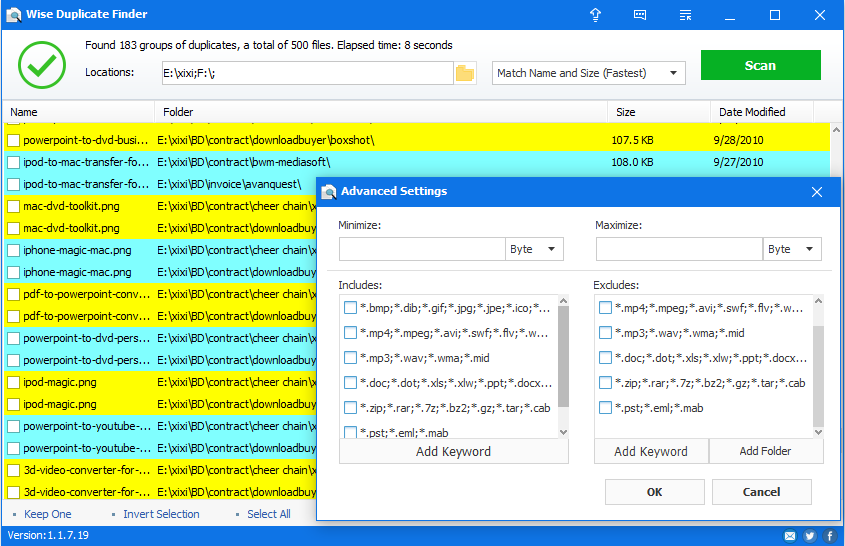Click Add Keyword under Excludes list

click(x=651, y=452)
